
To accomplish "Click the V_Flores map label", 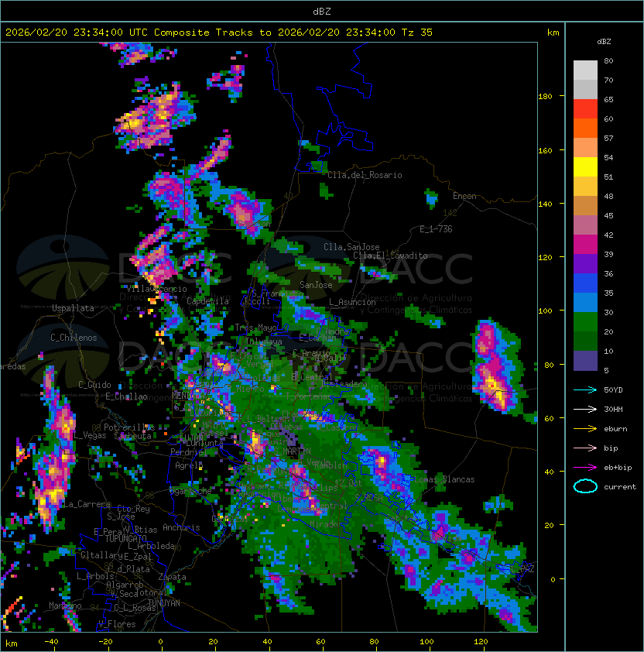I will pos(117,625).
